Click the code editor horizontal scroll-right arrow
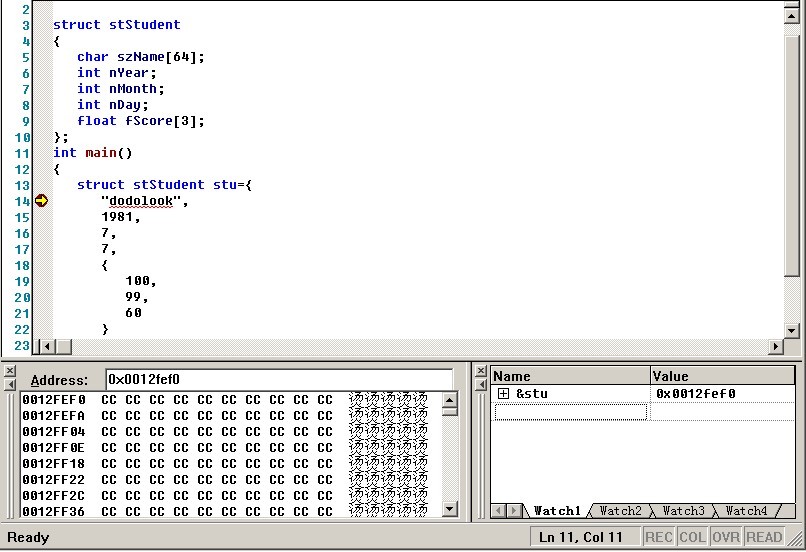 [776, 346]
